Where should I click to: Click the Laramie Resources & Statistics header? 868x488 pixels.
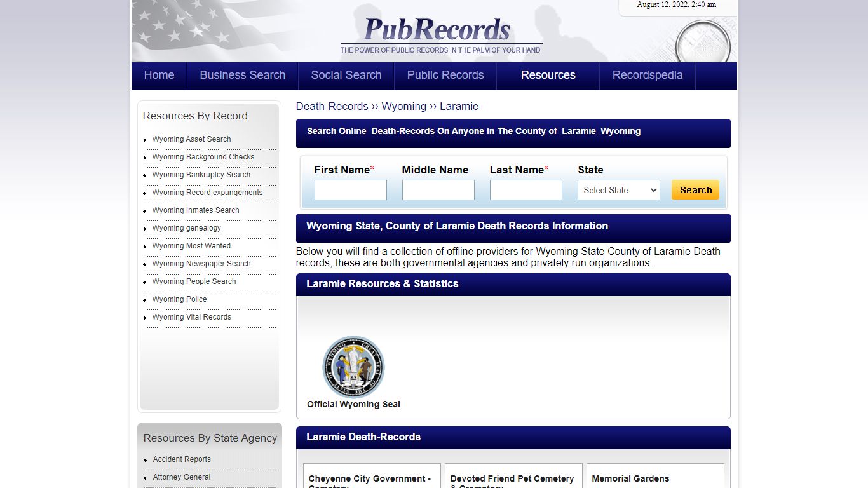point(513,284)
